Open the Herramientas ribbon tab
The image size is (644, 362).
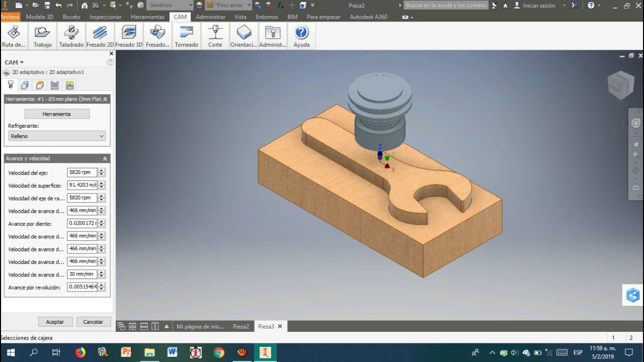tap(147, 17)
